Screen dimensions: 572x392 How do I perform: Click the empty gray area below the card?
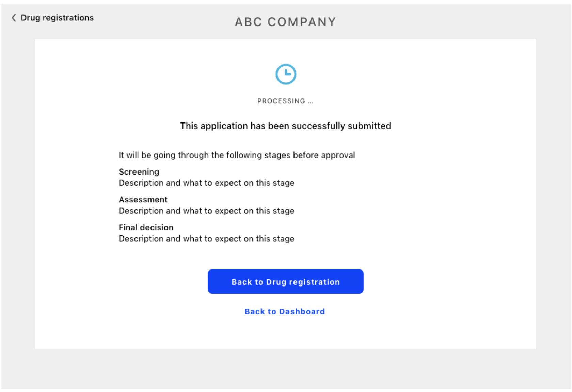pos(285,369)
